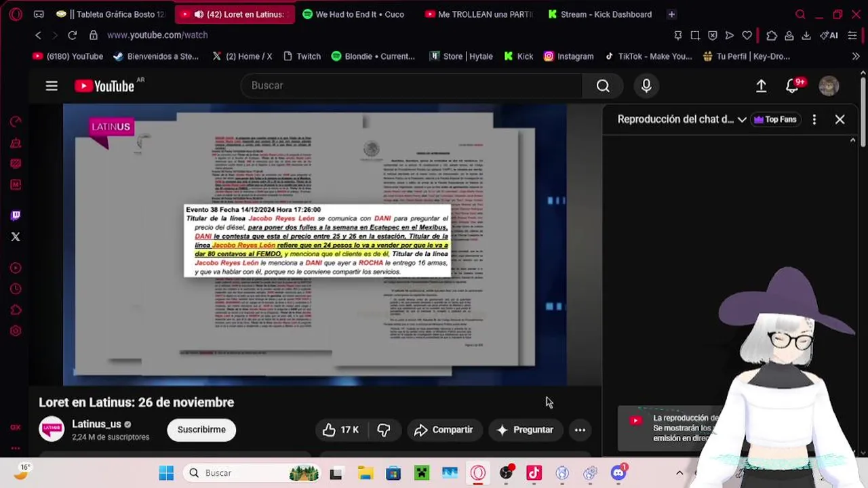The image size is (868, 488).
Task: Open the Aria AI toolbar button
Action: (x=829, y=35)
